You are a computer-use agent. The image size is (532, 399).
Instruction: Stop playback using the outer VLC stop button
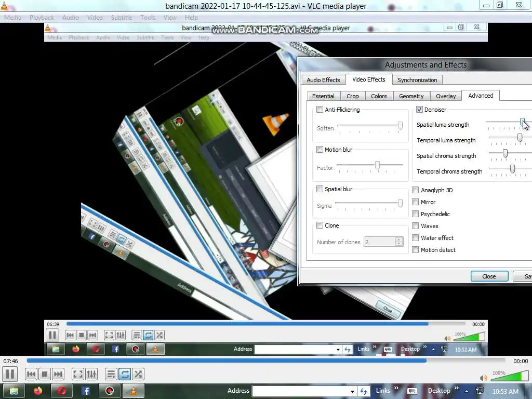(x=45, y=374)
